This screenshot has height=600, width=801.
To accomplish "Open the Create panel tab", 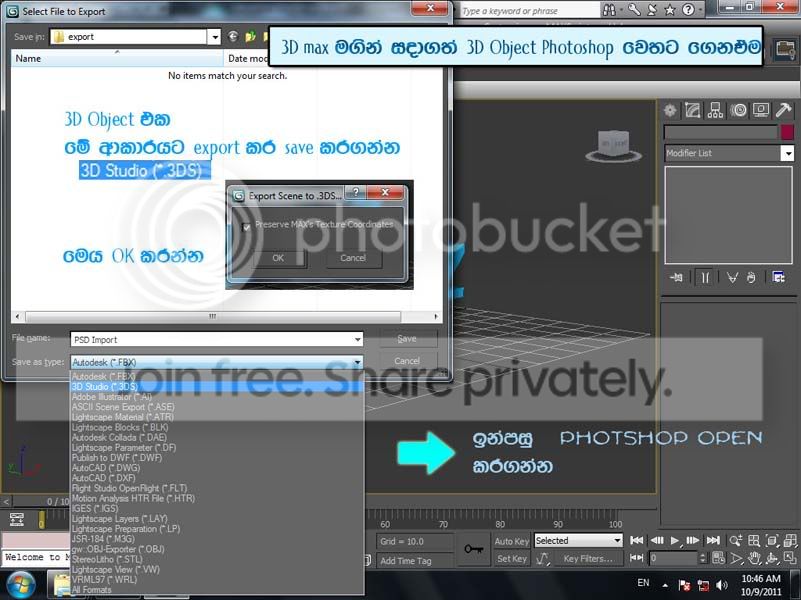I will click(670, 110).
